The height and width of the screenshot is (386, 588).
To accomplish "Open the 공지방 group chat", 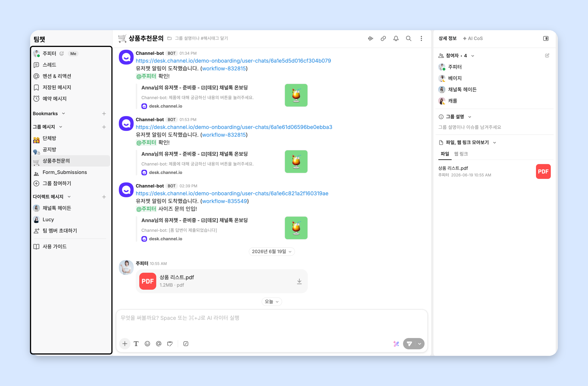I will coord(71,150).
